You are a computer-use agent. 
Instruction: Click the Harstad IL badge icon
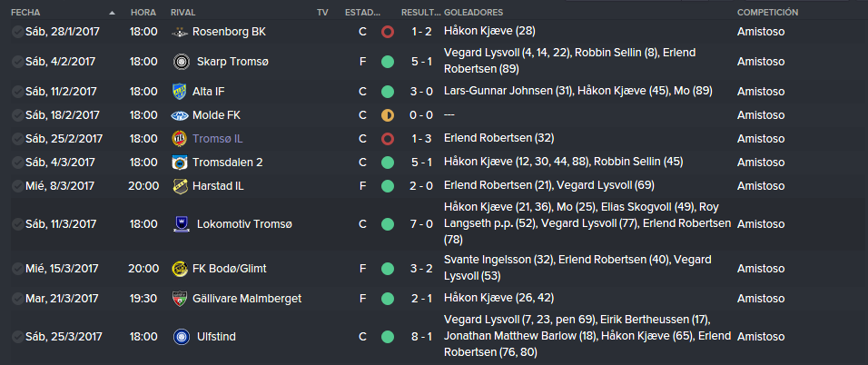coord(180,186)
